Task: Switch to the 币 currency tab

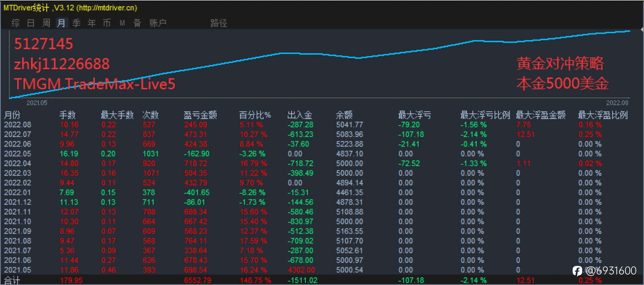Action: pos(107,23)
